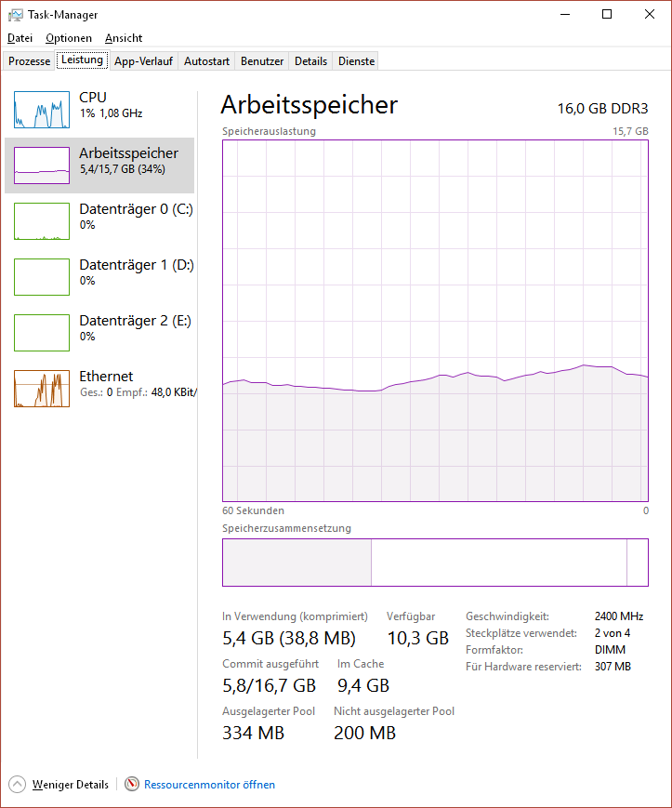The image size is (672, 808).
Task: Expand the Ansicht menu
Action: pos(124,38)
